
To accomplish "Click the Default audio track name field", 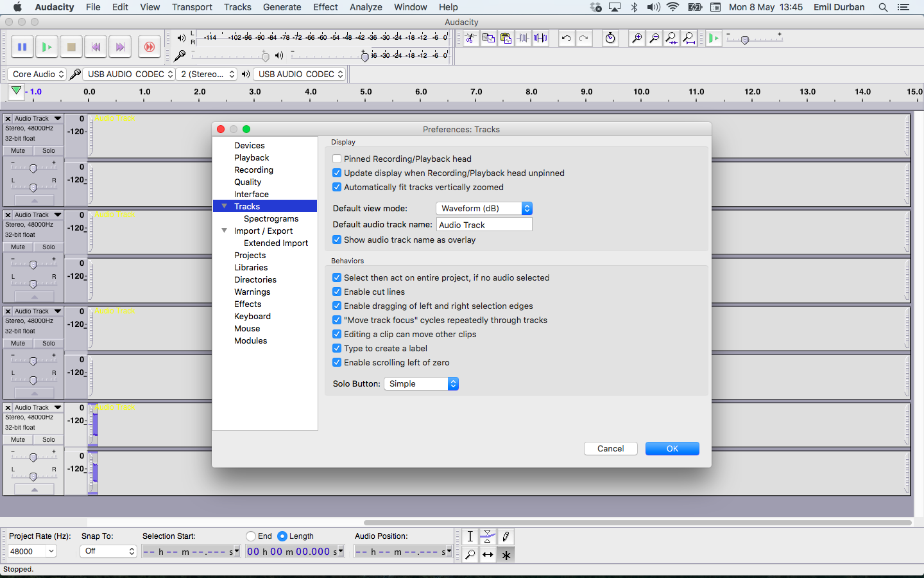I will coord(484,225).
